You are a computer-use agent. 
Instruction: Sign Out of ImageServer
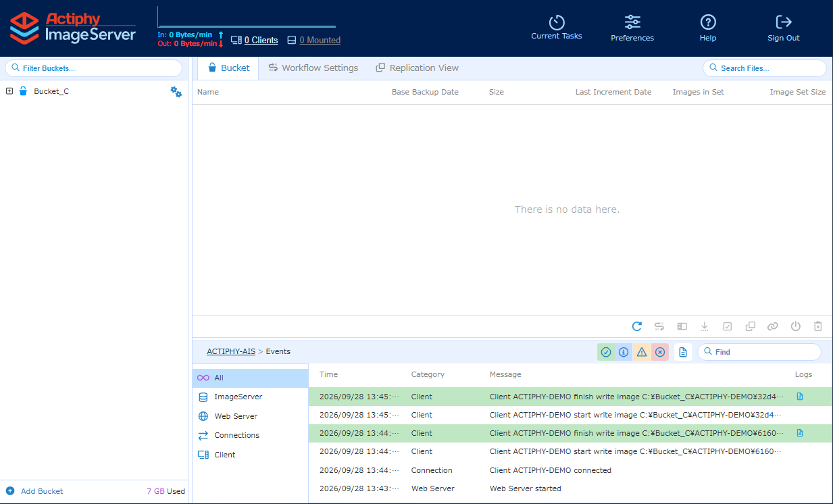click(784, 28)
